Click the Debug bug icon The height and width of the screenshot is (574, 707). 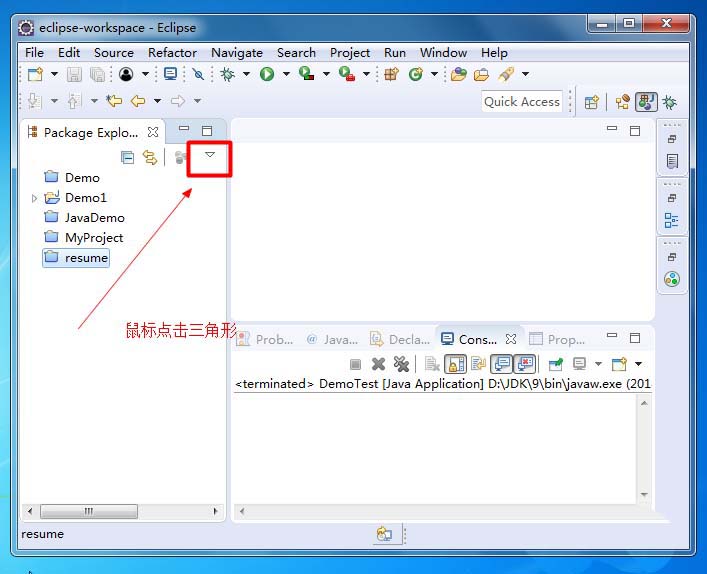pyautogui.click(x=228, y=74)
